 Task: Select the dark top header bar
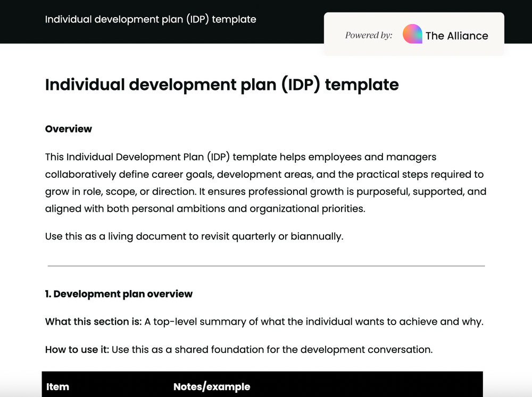point(160,21)
